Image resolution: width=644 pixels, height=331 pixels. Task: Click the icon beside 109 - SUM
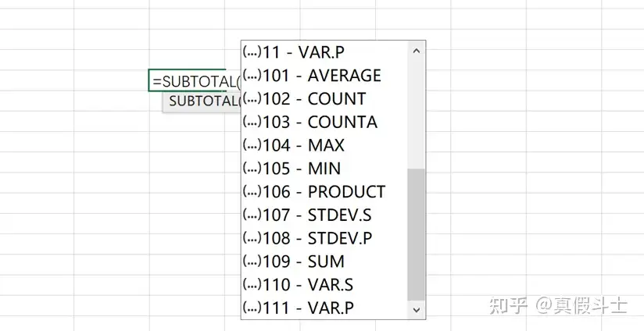click(252, 262)
